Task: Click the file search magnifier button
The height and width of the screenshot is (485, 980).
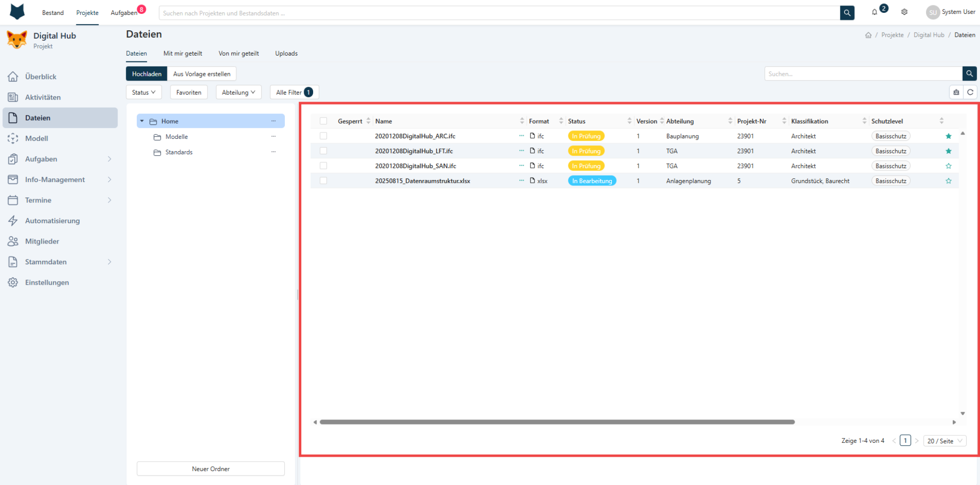Action: 970,74
